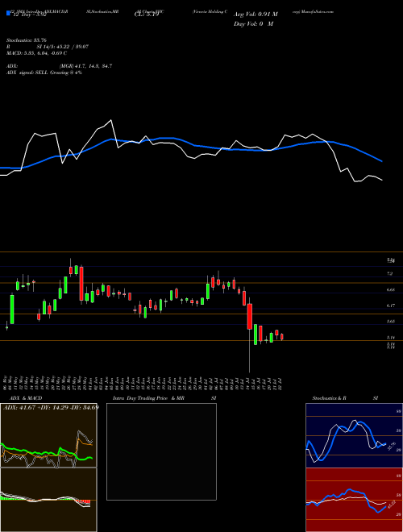Click the MACD histogram chart thumbnail
This screenshot has height=532, width=403.
(x=48, y=500)
